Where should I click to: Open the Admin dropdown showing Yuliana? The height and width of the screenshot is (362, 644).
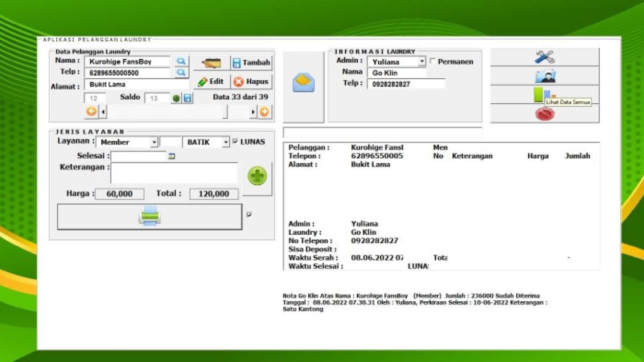point(422,61)
